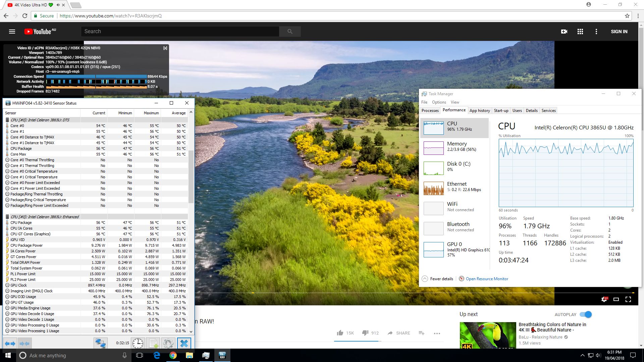
Task: Enter fullscreen in YouTube player
Action: [628, 299]
